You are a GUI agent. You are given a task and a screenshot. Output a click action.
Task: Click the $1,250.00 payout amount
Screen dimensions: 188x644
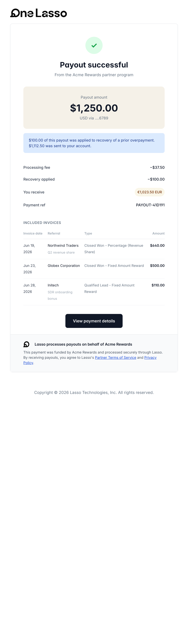click(94, 108)
